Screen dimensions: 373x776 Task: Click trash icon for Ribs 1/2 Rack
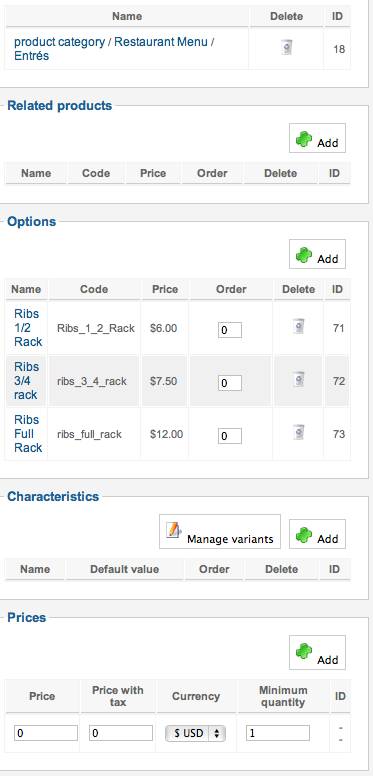click(x=298, y=326)
